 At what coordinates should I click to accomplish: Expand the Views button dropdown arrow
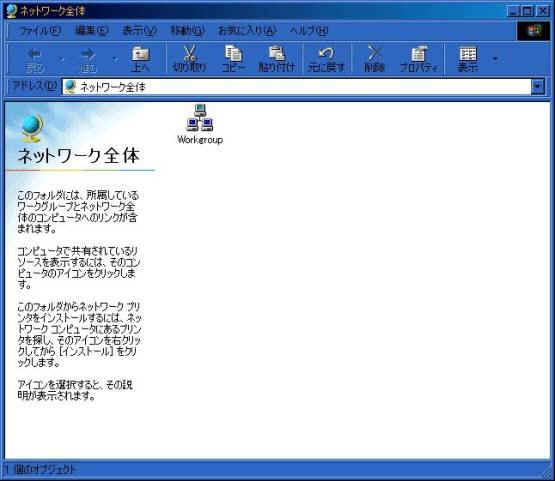[495, 58]
